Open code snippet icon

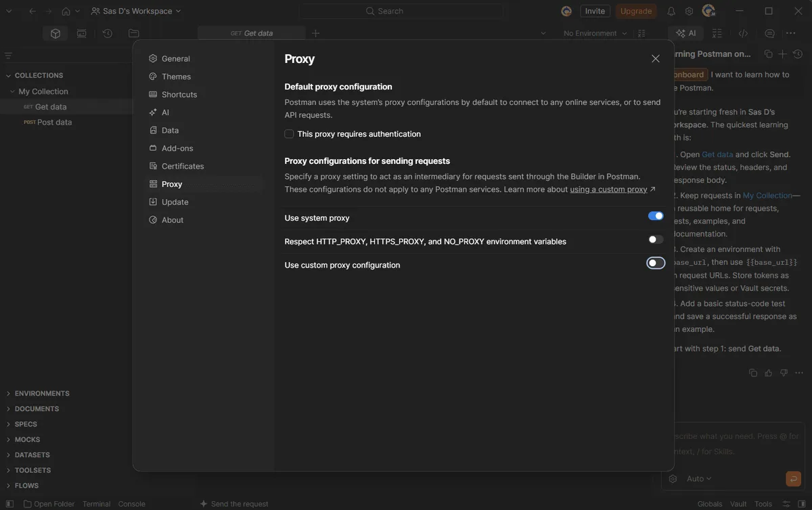pyautogui.click(x=743, y=33)
